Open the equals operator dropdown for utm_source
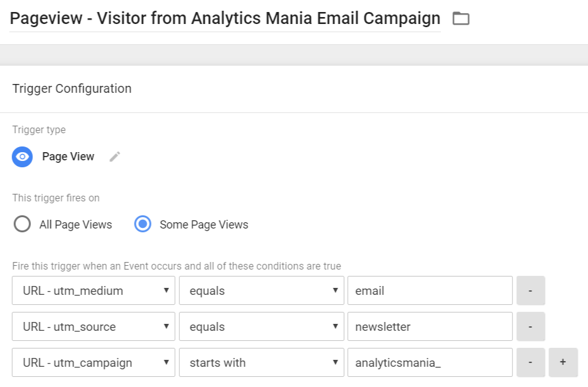Viewport: 588px width, 387px height. tap(261, 327)
